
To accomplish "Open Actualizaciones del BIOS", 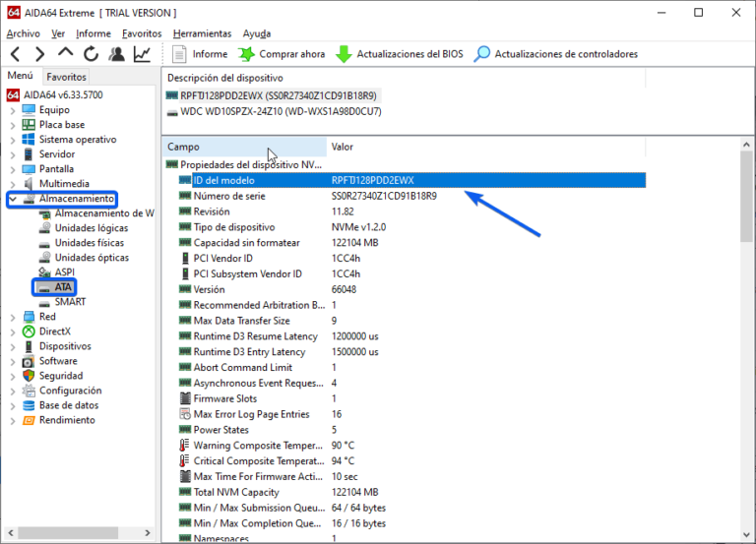I will click(x=400, y=54).
